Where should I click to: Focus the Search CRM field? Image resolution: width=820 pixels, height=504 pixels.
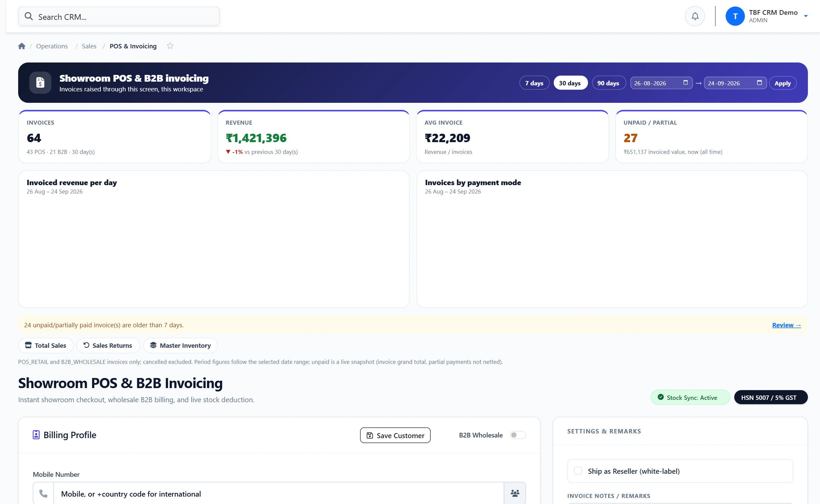click(x=119, y=16)
